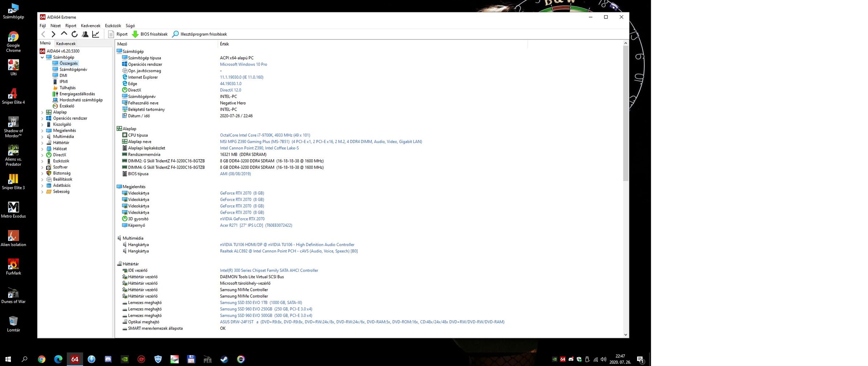This screenshot has height=366, width=868.
Task: Open the Microsoft Windows 10 Pro link
Action: (x=243, y=64)
